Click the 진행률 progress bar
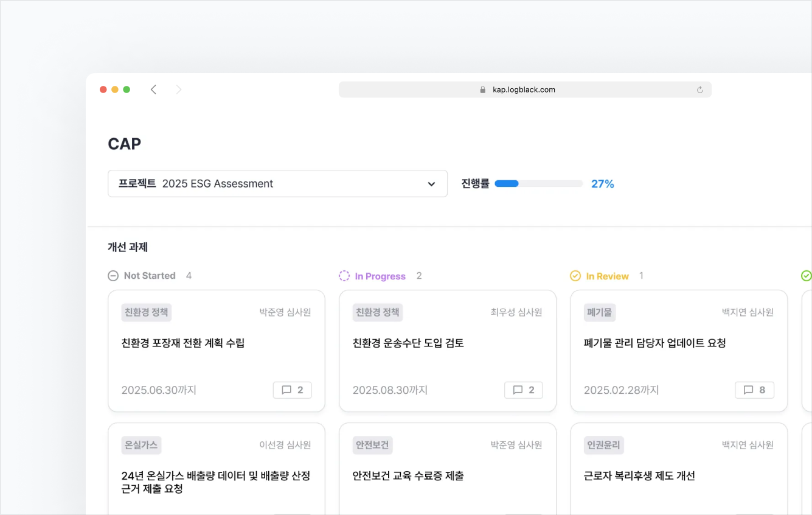The width and height of the screenshot is (812, 515). 538,184
